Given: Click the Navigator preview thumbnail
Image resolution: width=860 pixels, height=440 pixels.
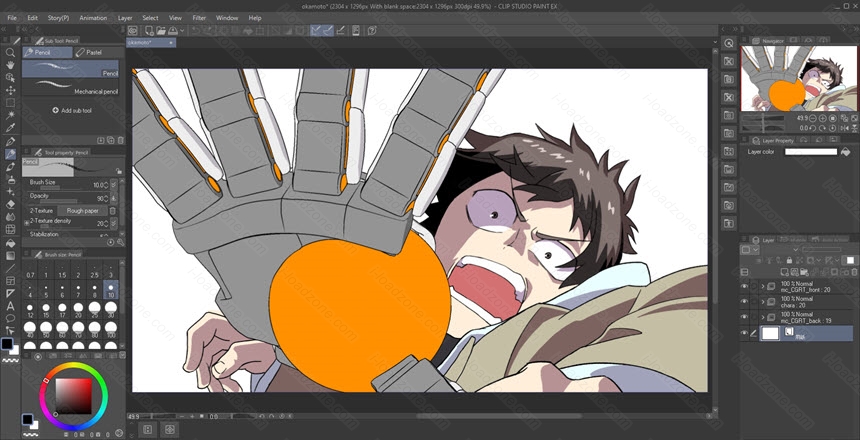Looking at the screenshot, I should [x=799, y=78].
